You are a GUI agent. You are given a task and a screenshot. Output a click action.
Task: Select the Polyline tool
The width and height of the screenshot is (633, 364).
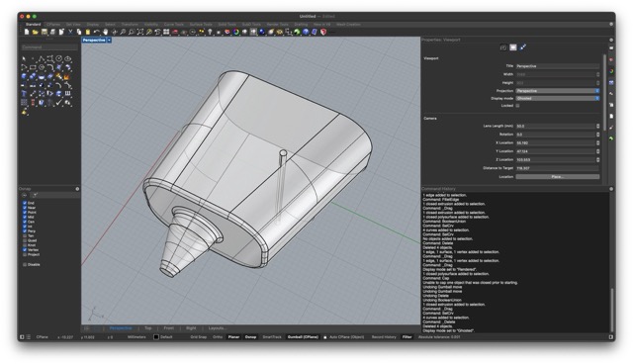pyautogui.click(x=42, y=59)
